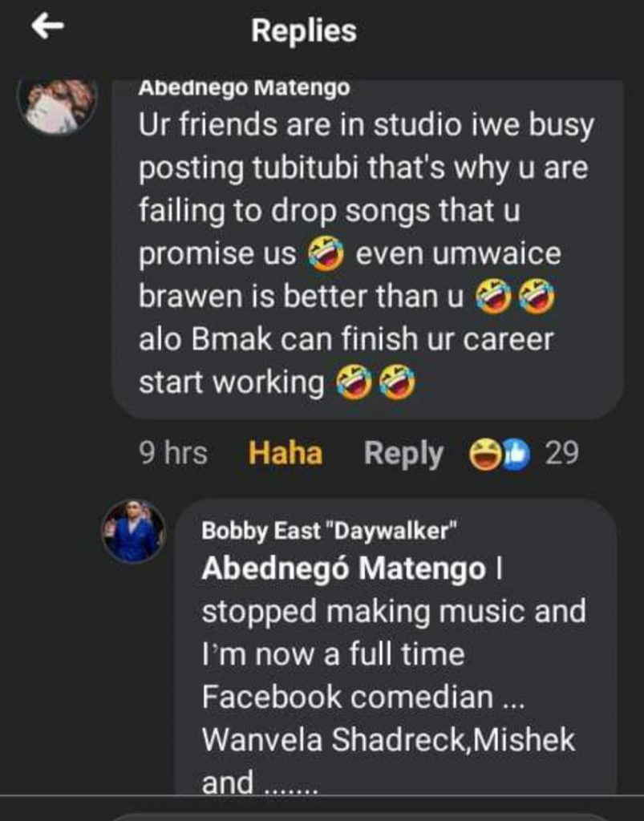644x821 pixels.
Task: Open the Abednego Matengo commenter name
Action: pos(244,88)
